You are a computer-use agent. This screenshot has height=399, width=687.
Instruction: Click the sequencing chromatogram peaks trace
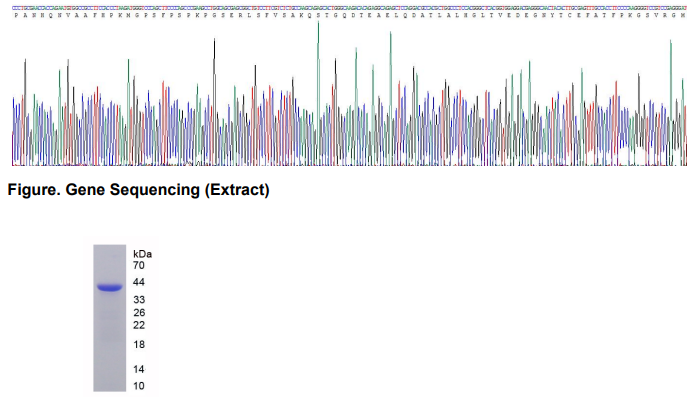[349, 94]
